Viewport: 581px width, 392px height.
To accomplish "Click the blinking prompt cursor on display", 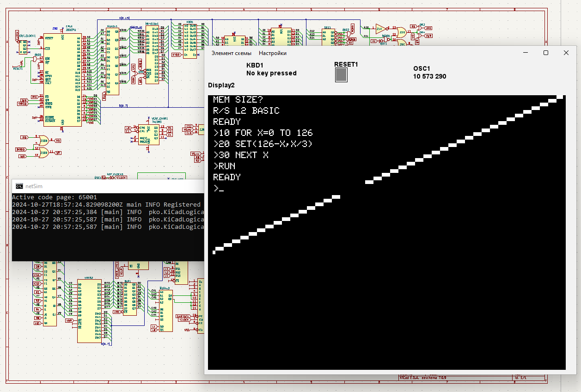I will pyautogui.click(x=221, y=191).
